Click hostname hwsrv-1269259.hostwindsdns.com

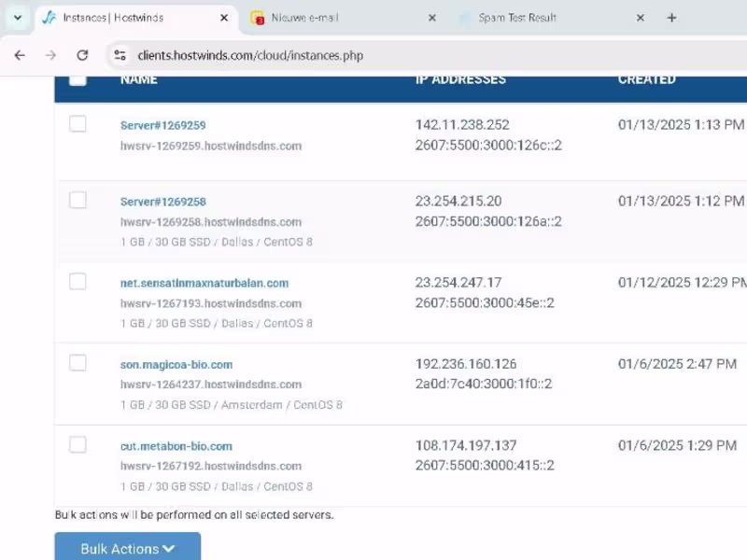tap(211, 146)
